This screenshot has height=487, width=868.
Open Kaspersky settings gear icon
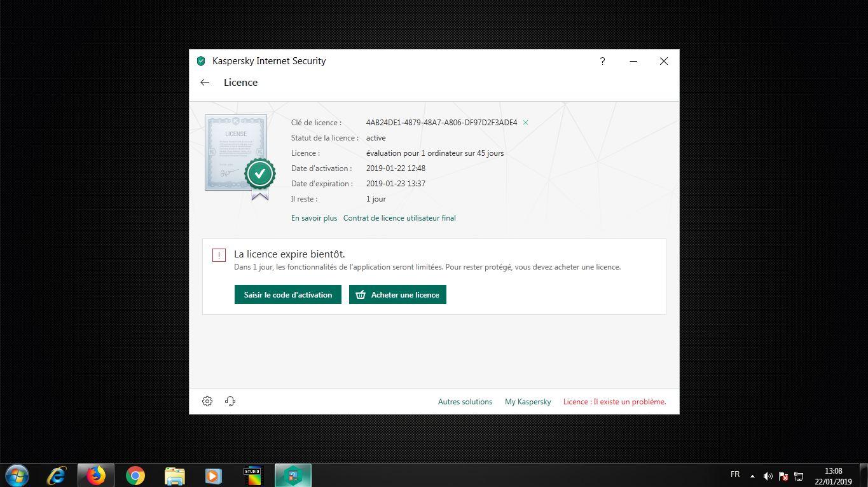tap(207, 401)
